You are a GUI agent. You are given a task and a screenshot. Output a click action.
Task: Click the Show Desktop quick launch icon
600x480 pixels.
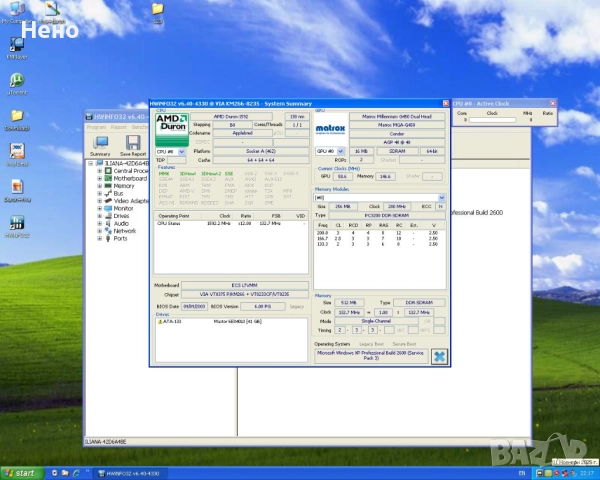[55, 473]
